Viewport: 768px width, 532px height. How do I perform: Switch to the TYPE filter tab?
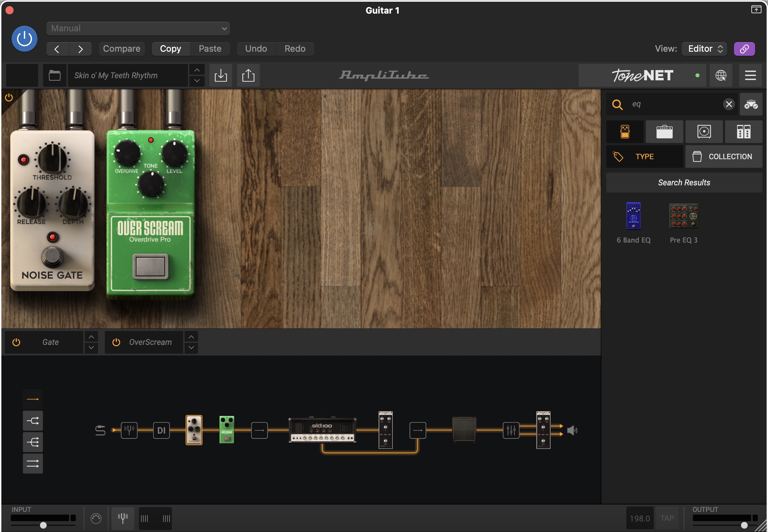pyautogui.click(x=644, y=156)
